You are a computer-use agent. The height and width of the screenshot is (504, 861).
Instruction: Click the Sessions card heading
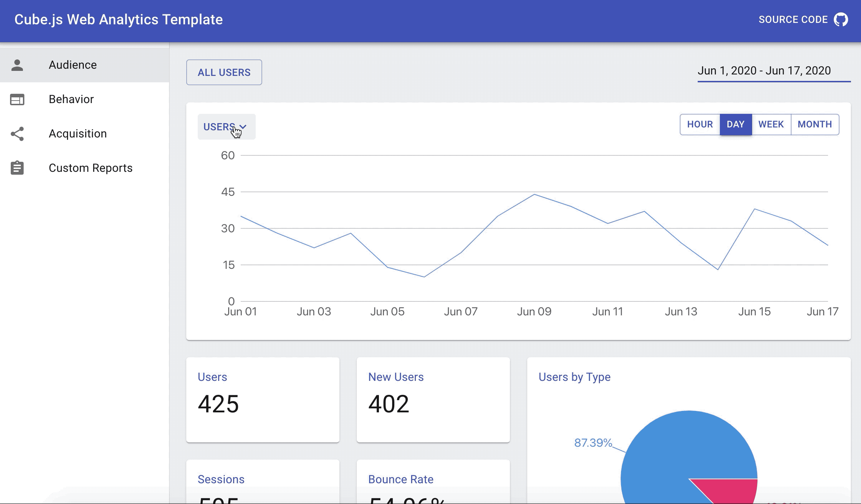221,479
